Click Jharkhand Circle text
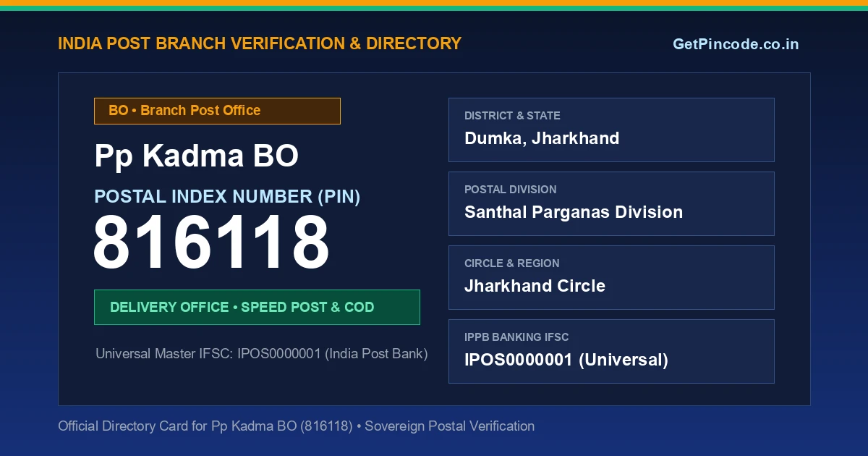Viewport: 868px width, 456px height. coord(535,286)
